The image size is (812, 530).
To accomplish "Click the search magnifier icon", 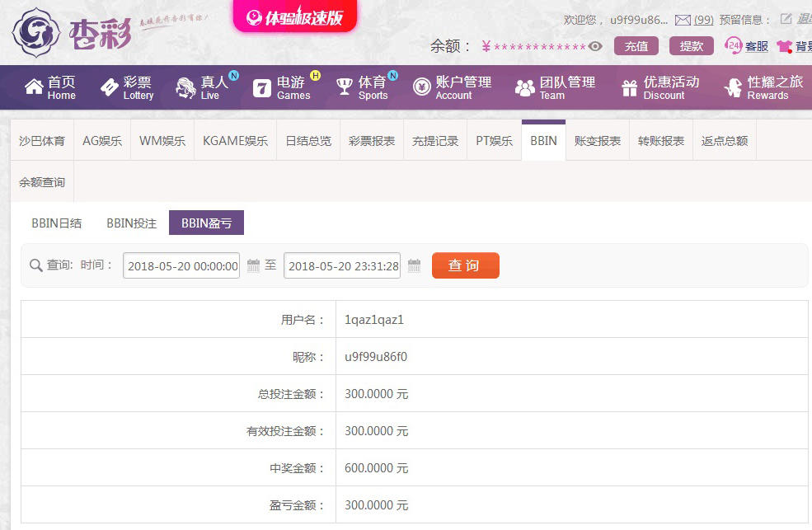I will (35, 265).
